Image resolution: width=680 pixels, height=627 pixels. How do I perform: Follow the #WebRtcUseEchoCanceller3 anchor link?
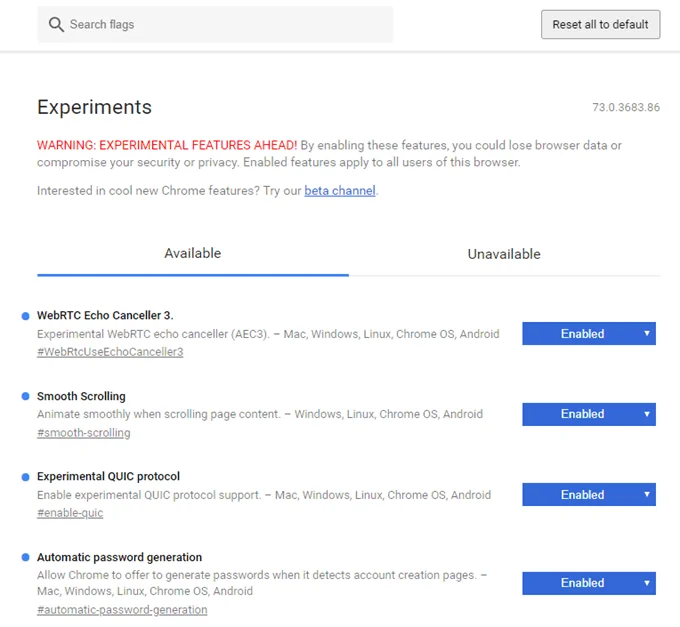tap(110, 352)
